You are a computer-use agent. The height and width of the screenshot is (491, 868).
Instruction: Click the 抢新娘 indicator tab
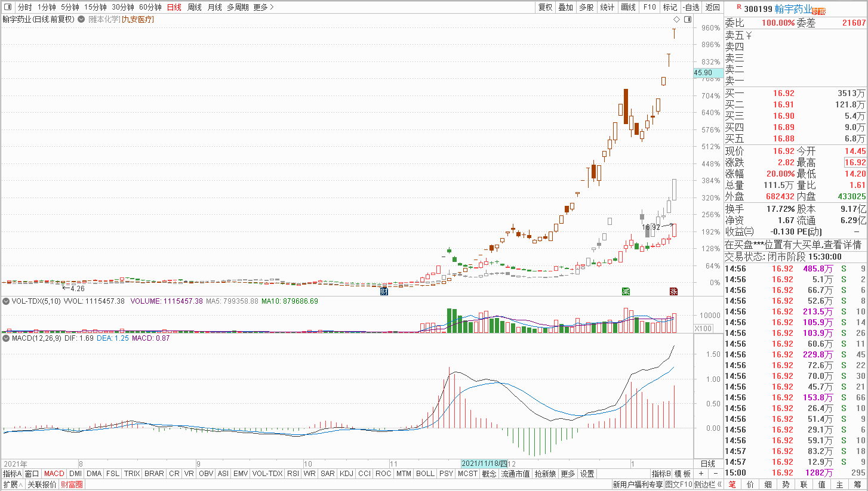click(545, 474)
